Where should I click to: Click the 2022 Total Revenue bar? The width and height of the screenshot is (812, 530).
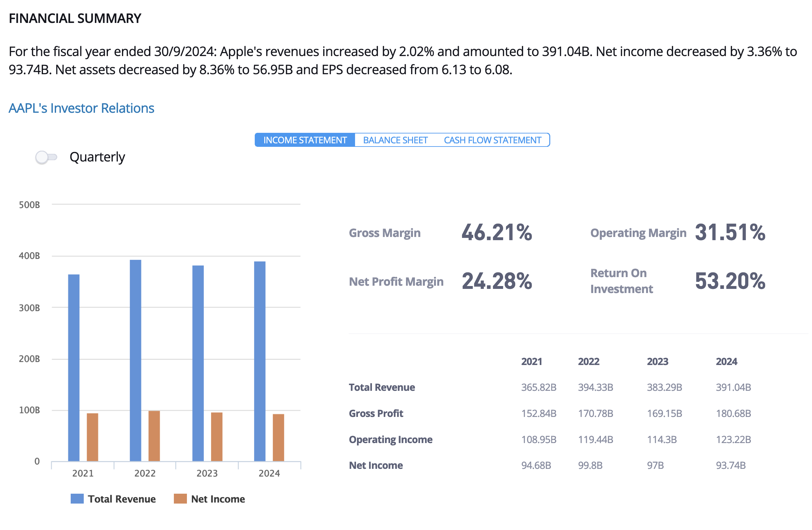135,360
